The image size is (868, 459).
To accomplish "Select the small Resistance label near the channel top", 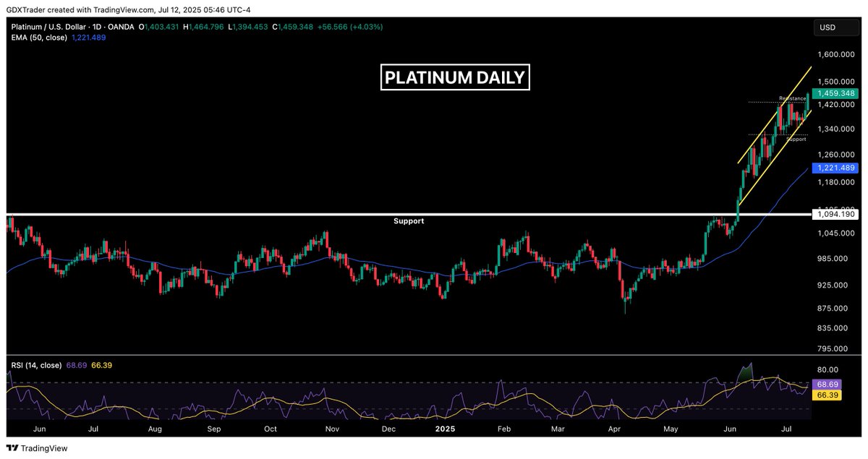I will pyautogui.click(x=792, y=98).
